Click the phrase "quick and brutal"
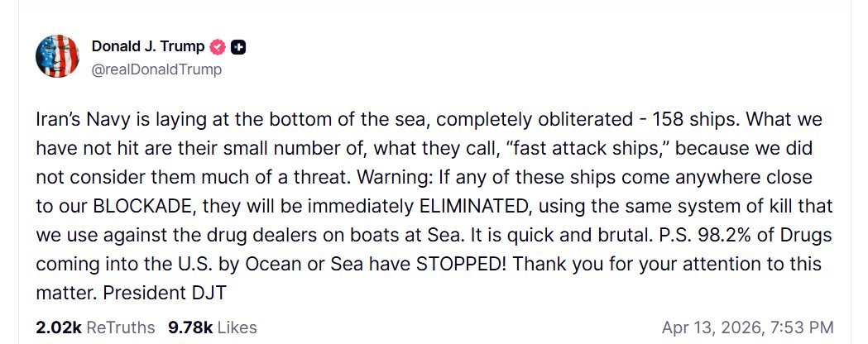 534,235
